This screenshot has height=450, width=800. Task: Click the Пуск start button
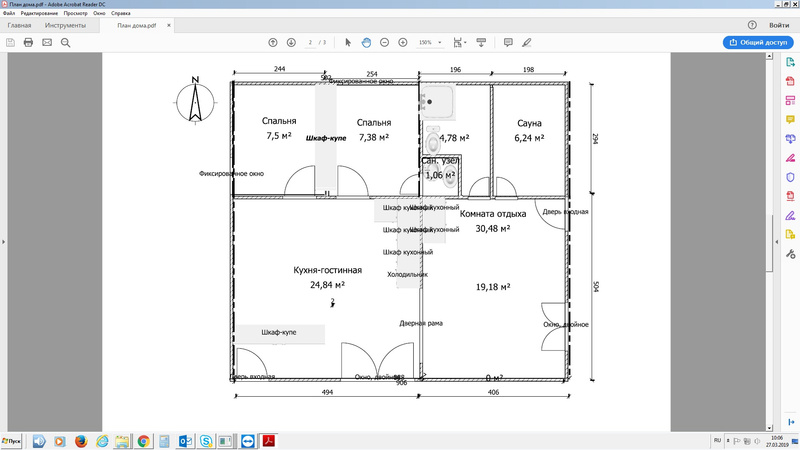13,440
